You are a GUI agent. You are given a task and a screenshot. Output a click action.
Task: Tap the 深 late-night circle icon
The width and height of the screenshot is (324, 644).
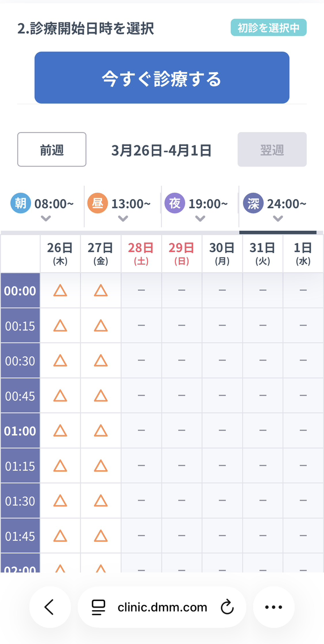[252, 203]
